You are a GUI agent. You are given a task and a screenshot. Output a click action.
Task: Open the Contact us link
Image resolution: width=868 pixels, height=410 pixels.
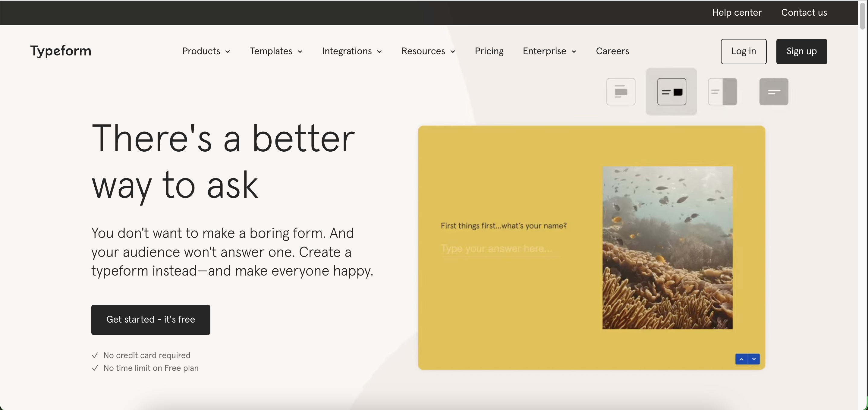point(804,12)
